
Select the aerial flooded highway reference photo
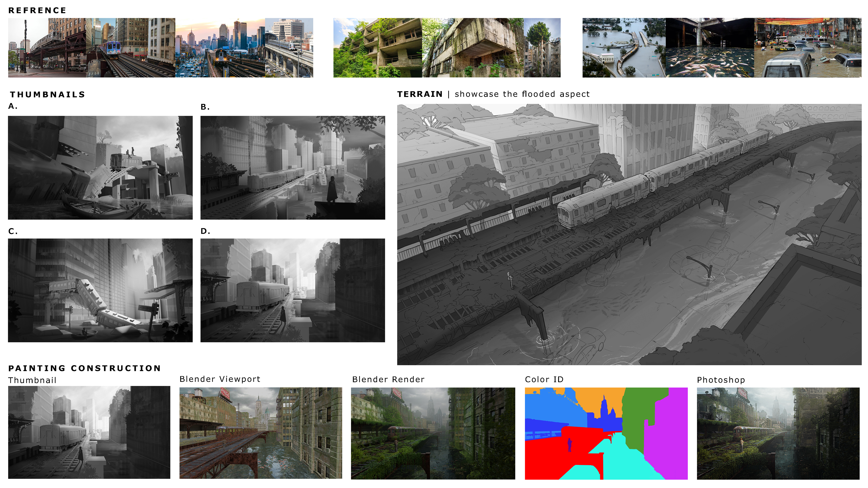click(x=624, y=48)
